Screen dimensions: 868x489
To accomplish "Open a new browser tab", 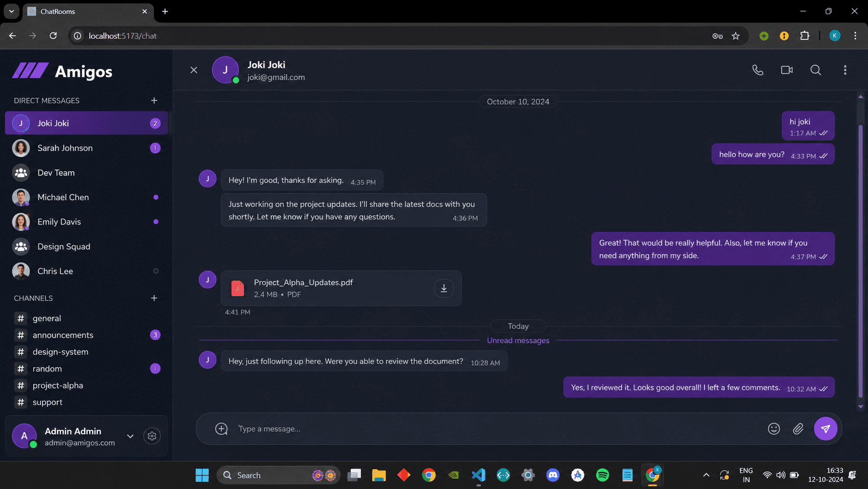I will pos(165,11).
